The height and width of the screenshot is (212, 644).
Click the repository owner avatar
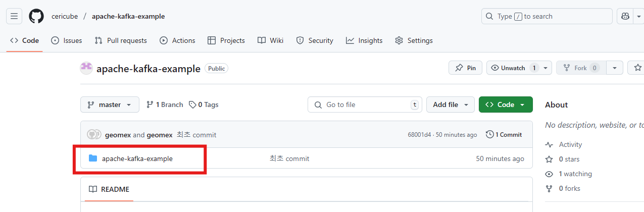[x=86, y=68]
